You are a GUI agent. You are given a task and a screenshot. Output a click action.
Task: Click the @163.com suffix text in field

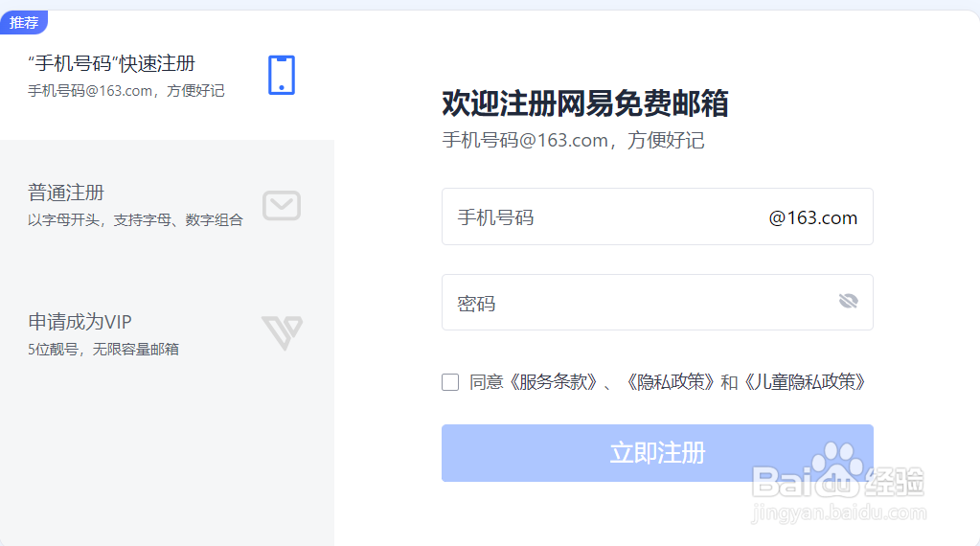[812, 217]
